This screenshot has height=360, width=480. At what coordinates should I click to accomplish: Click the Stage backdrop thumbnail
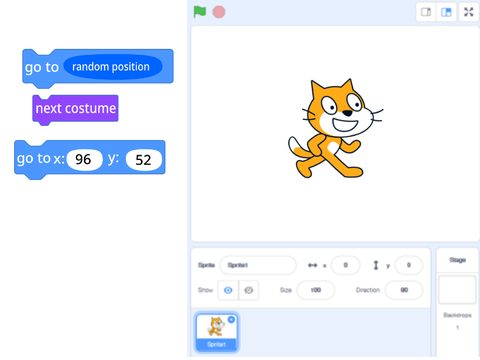[457, 289]
